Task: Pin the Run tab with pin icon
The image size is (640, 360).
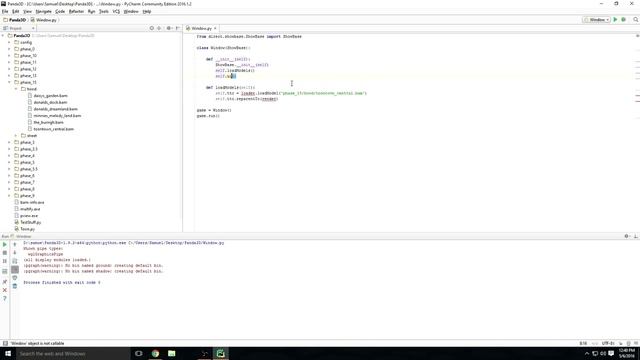Action: (5, 282)
